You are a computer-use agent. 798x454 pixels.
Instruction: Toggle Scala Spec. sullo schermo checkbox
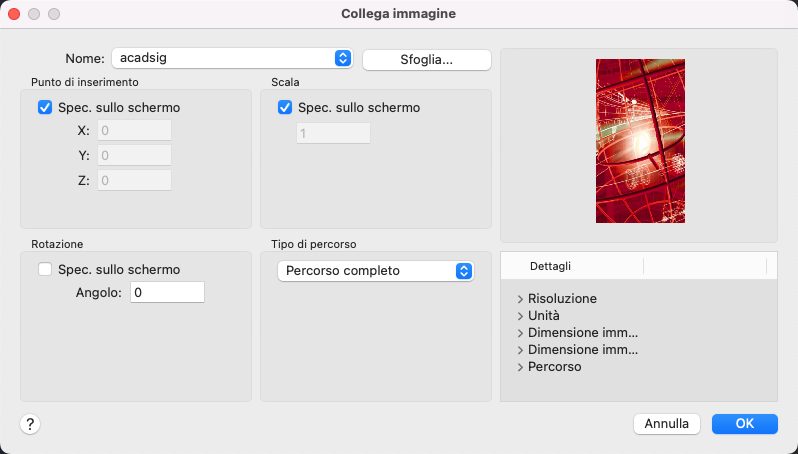(285, 108)
